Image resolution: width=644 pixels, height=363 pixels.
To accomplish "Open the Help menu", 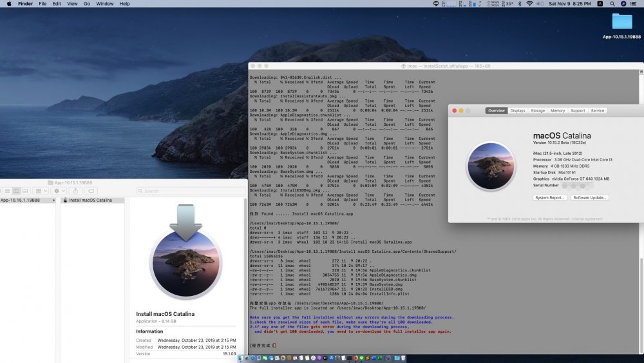I will coord(124,4).
